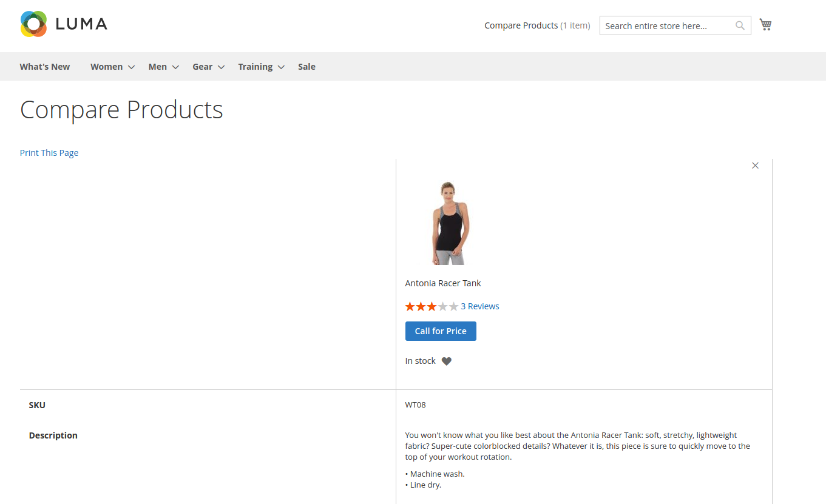Expand the Women menu chevron

pos(131,67)
